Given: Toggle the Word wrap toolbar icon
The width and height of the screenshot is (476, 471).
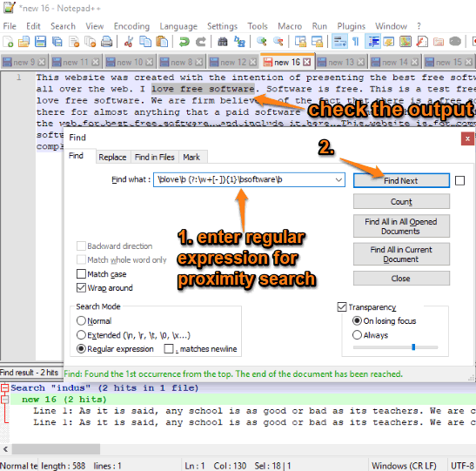Looking at the screenshot, I should (339, 42).
